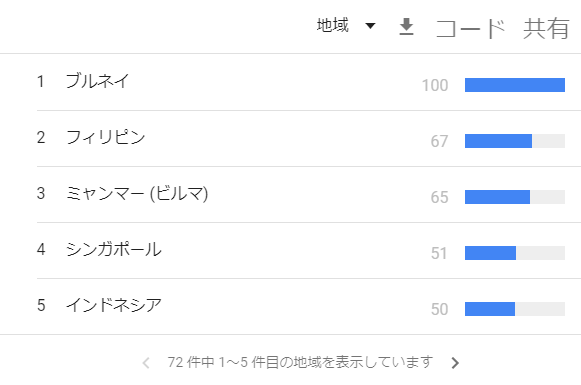Click the value 67 beside フィリピン
The height and width of the screenshot is (385, 581).
coord(439,141)
